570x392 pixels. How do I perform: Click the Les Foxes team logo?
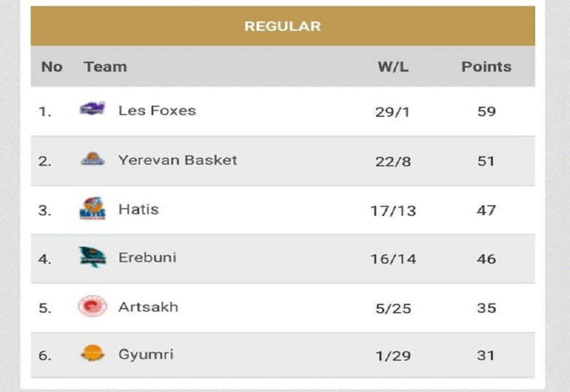point(93,109)
